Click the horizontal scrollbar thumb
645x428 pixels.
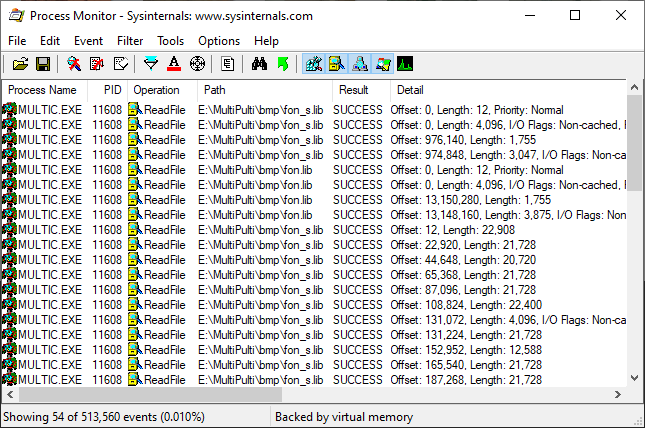(151, 394)
